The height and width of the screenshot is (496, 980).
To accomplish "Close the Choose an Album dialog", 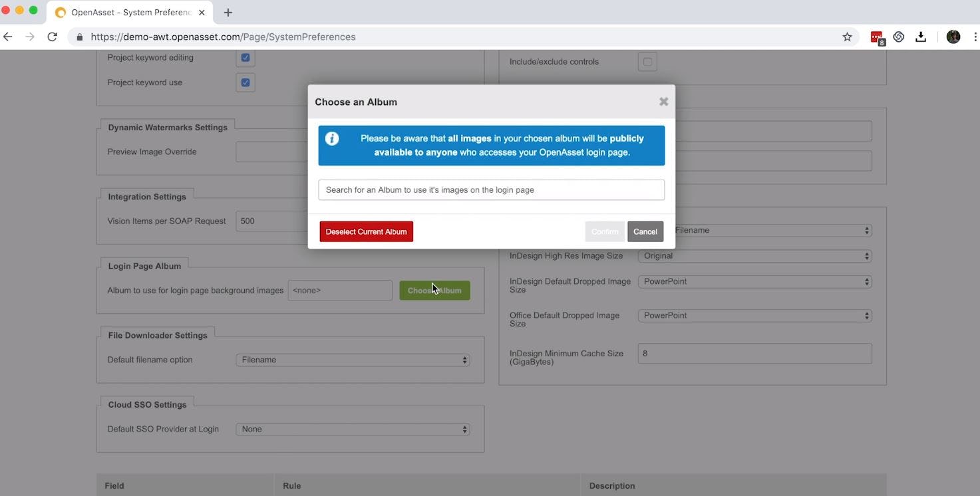I will (x=663, y=102).
